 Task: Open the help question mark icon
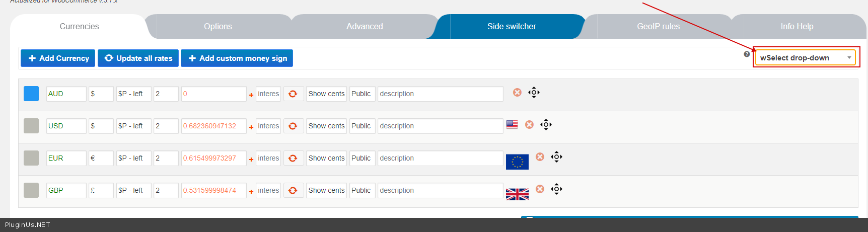point(747,54)
